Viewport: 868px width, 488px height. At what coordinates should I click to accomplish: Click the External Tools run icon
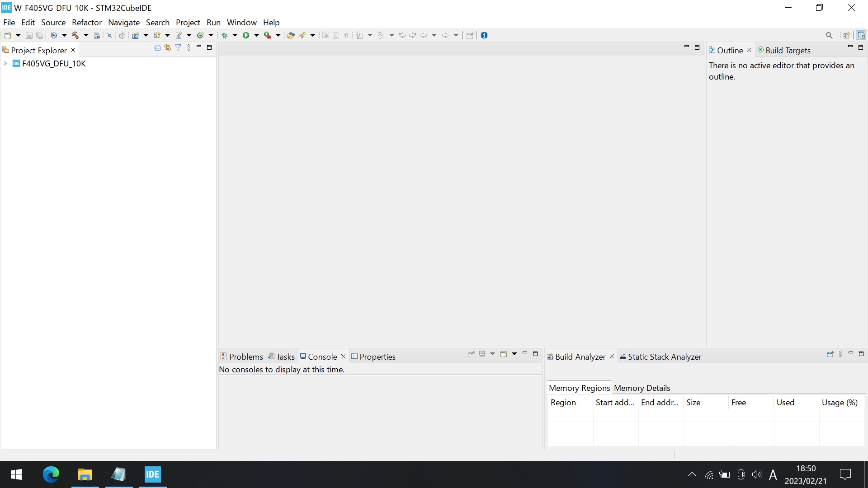pyautogui.click(x=268, y=35)
